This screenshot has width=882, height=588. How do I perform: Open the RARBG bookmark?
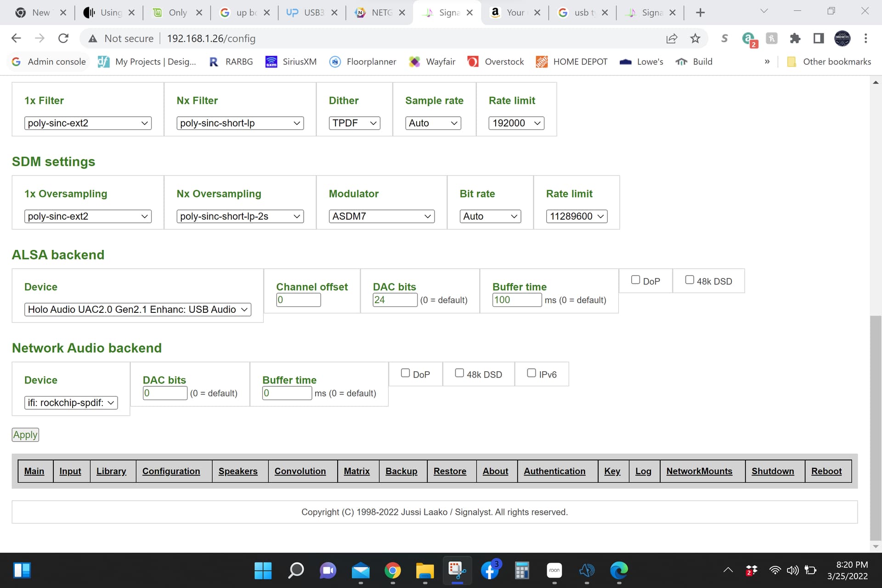coord(231,62)
